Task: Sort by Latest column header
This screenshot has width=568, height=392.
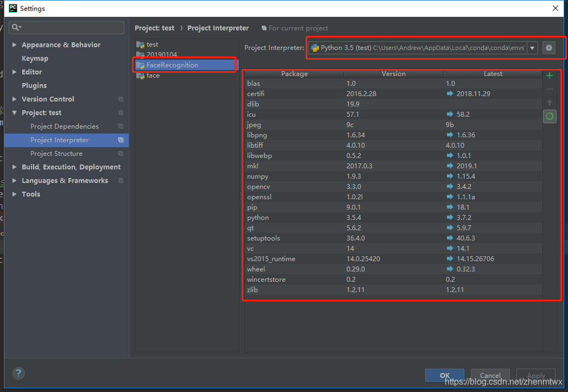Action: pyautogui.click(x=493, y=73)
